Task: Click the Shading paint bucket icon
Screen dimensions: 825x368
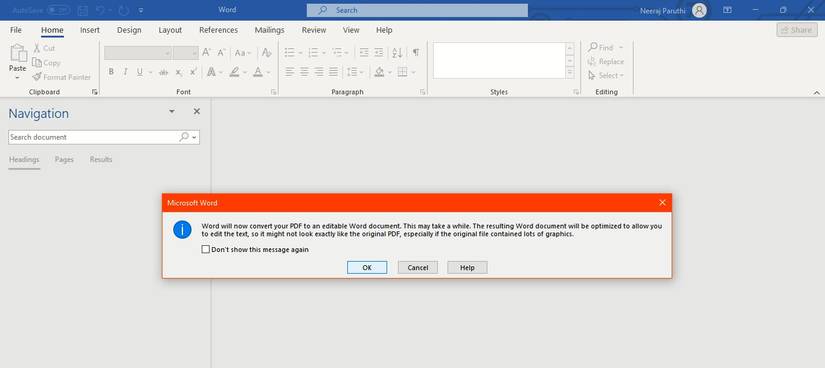Action: (x=379, y=72)
